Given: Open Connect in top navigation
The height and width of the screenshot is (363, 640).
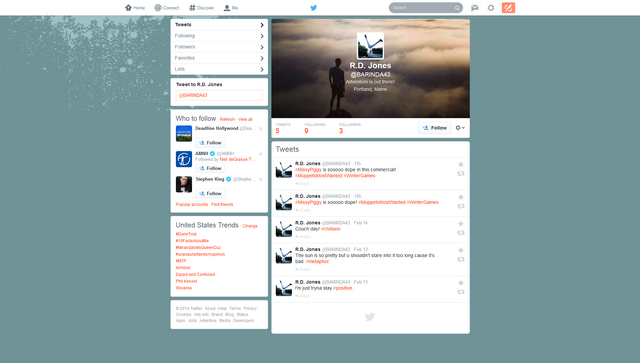Looking at the screenshot, I should (x=167, y=8).
